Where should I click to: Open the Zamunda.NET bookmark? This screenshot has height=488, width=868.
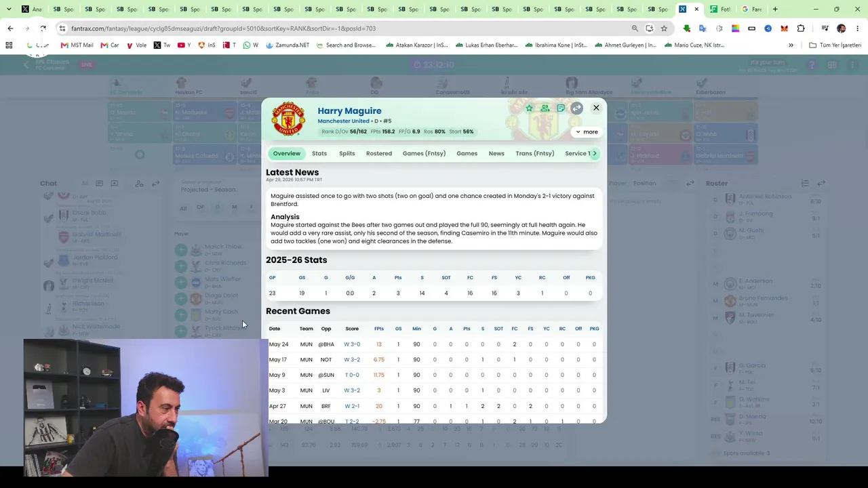(x=288, y=45)
